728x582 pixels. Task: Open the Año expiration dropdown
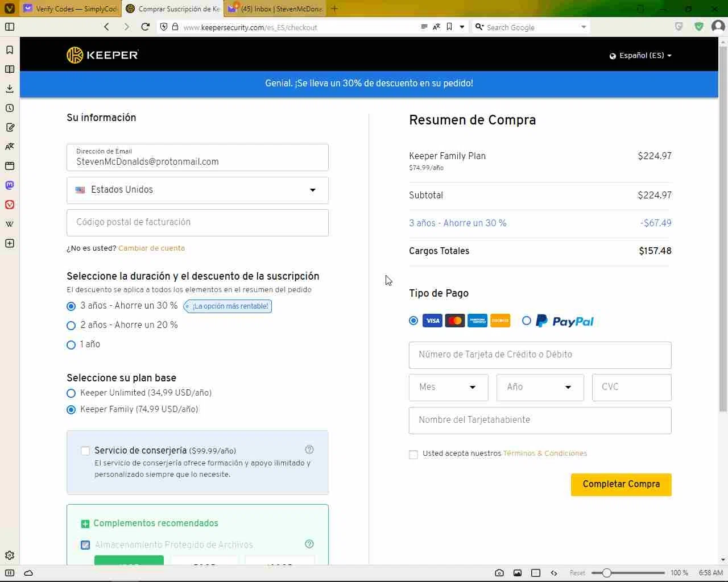540,387
